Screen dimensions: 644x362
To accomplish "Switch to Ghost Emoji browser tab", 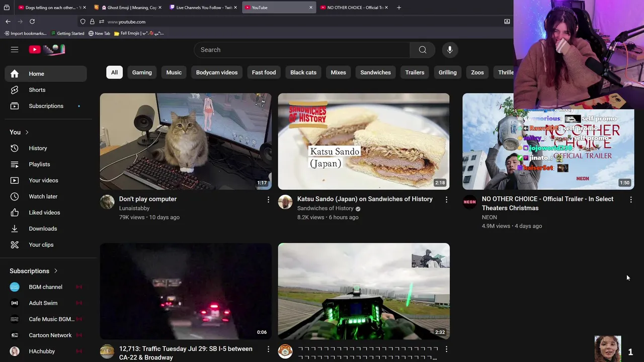I will pyautogui.click(x=127, y=8).
